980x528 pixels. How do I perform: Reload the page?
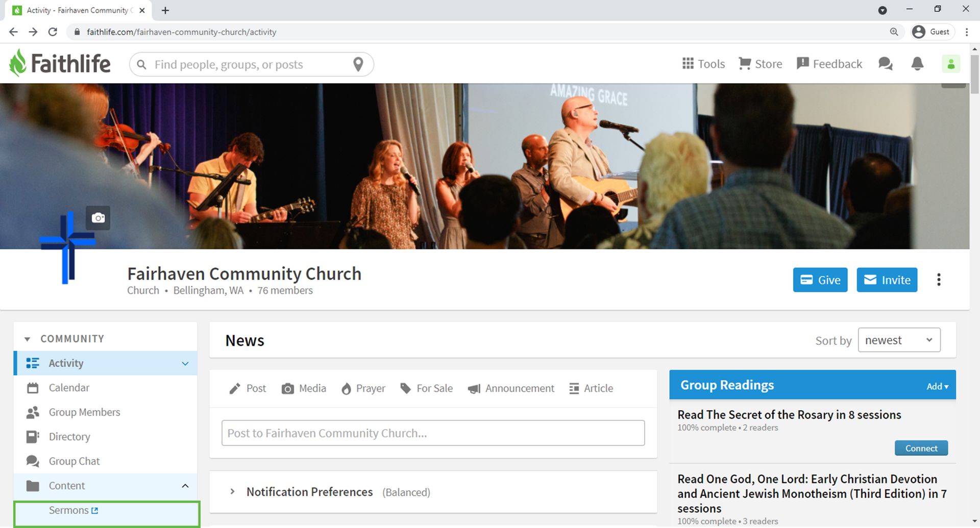[x=53, y=32]
